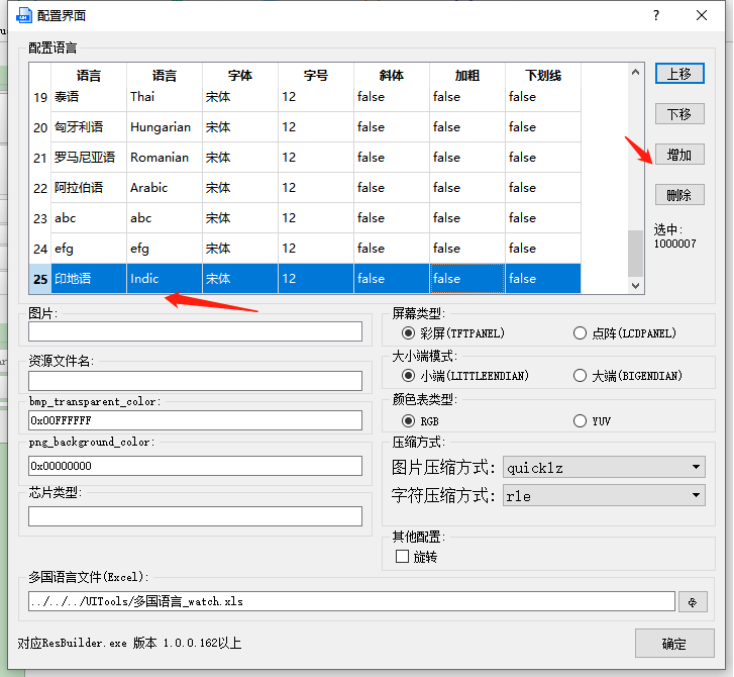Click the 印地语 cell in row 25
This screenshot has height=677, width=734.
tap(89, 279)
